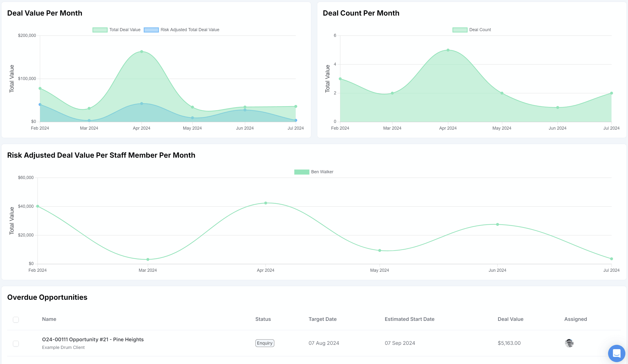Screen dimensions: 628x364
Task: Click the Deal Count Per Month heading
Action: 361,13
